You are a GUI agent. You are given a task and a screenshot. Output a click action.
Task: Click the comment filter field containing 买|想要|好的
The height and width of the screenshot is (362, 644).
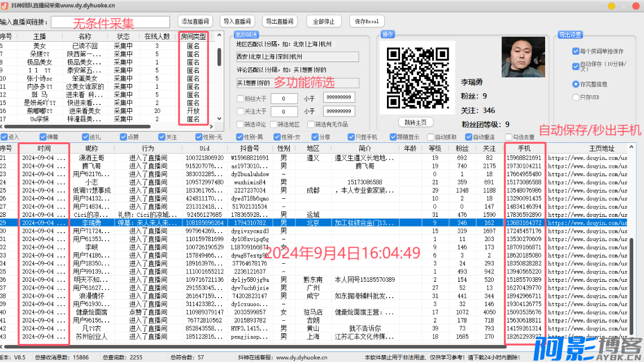[297, 83]
